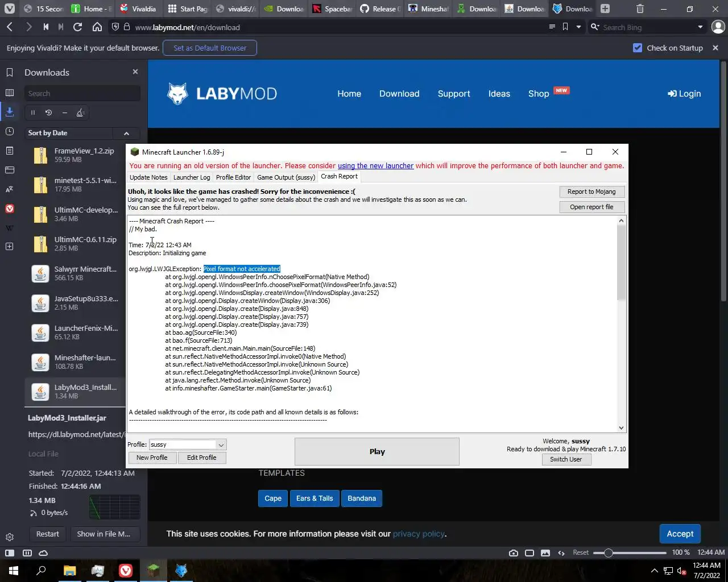Toggle the Sort by Date order arrow
This screenshot has height=582, width=728.
pos(126,133)
